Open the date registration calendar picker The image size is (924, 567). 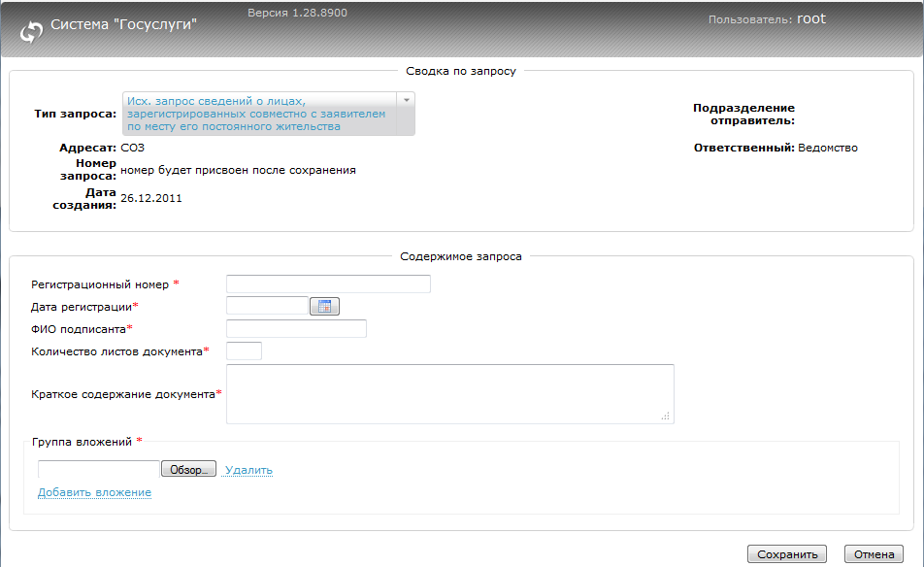324,307
